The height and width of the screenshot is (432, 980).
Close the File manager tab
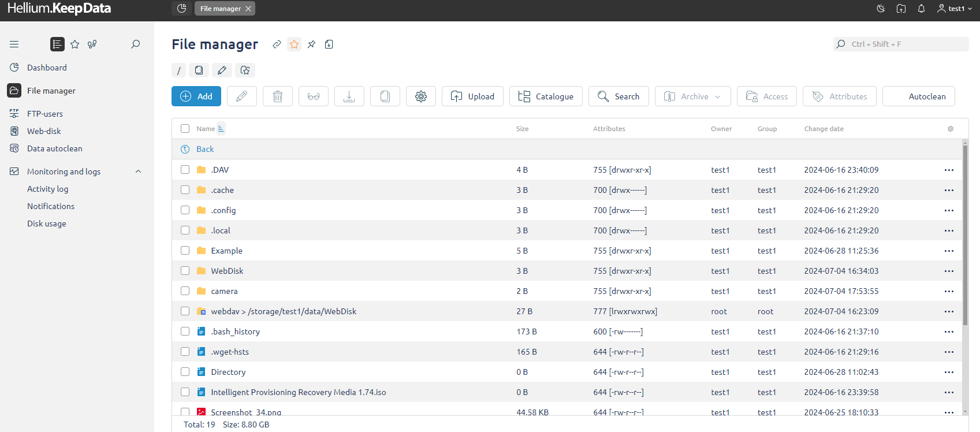[248, 9]
